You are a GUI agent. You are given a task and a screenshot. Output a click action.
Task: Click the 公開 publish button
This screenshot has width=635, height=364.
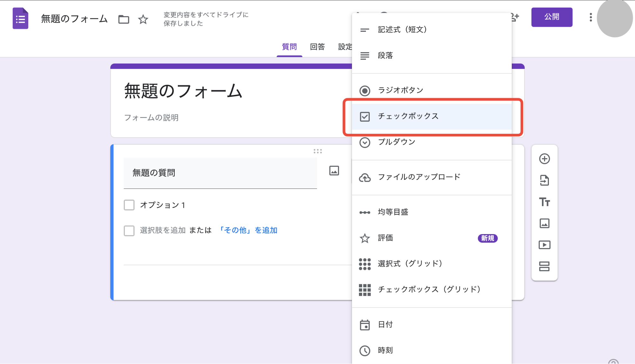click(552, 17)
